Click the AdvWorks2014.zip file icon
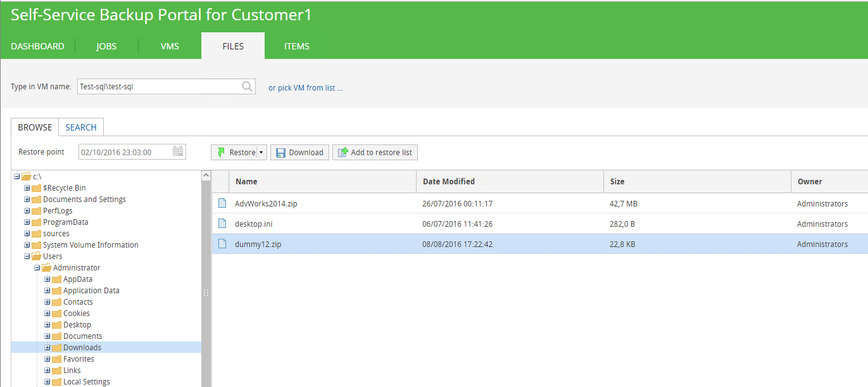Viewport: 868px width, 387px height. pyautogui.click(x=222, y=203)
